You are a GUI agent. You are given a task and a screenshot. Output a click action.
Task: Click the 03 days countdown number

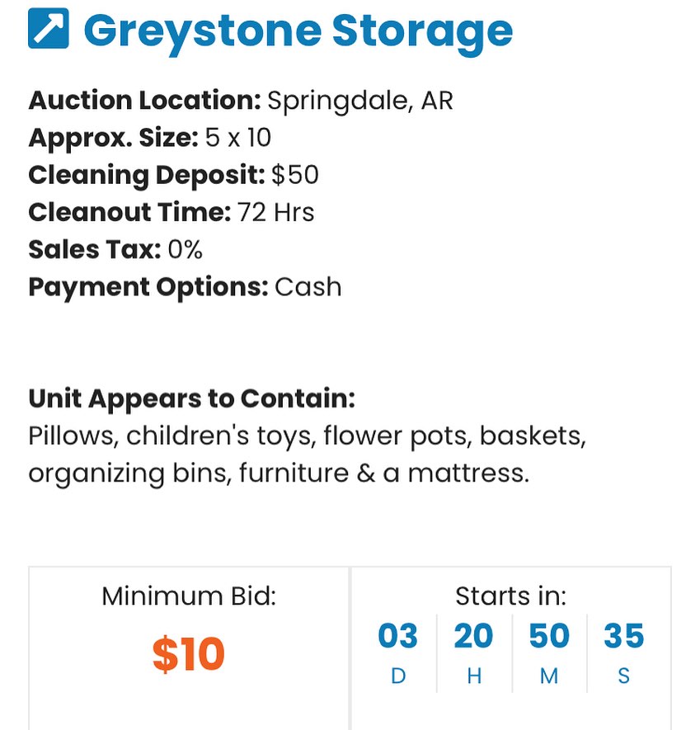398,636
